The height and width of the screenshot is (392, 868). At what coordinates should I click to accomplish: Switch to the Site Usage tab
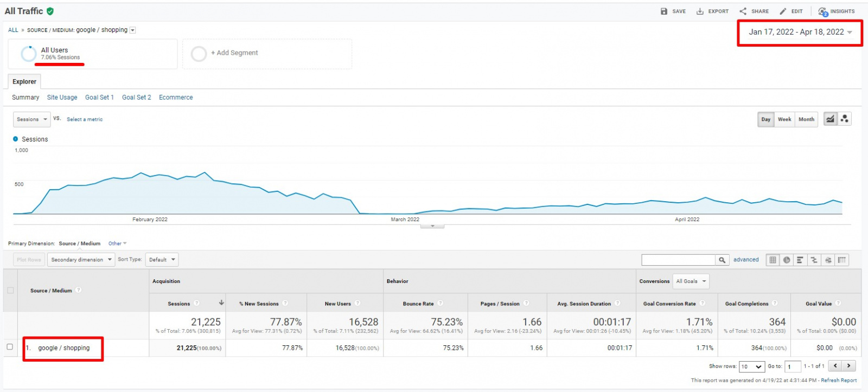[62, 98]
